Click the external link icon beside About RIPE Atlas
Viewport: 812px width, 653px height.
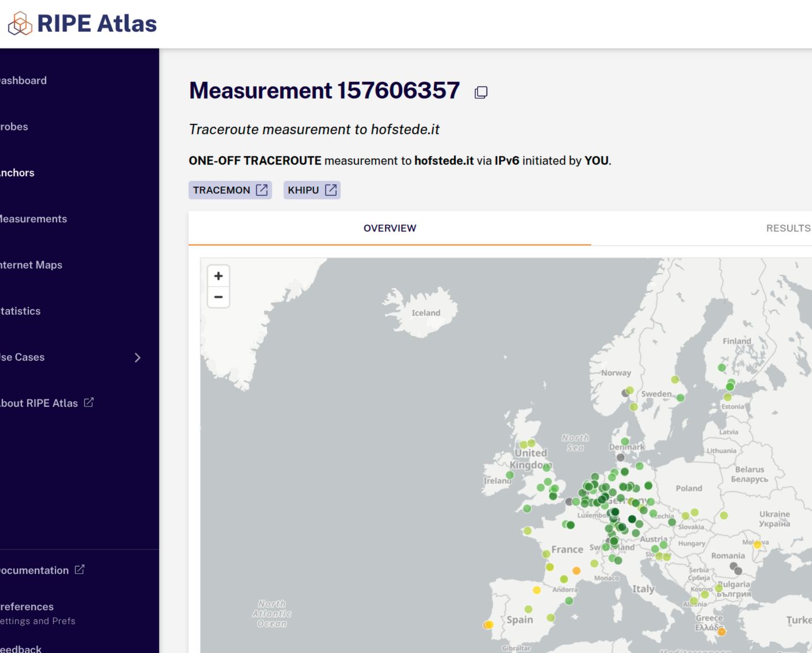coord(89,402)
